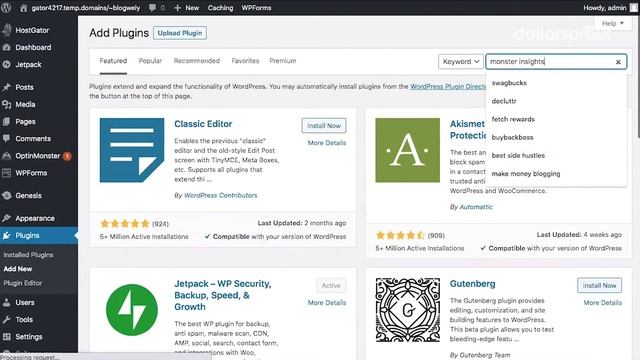The width and height of the screenshot is (640, 360).
Task: Open the WordPress Plugin Directory link
Action: point(448,87)
